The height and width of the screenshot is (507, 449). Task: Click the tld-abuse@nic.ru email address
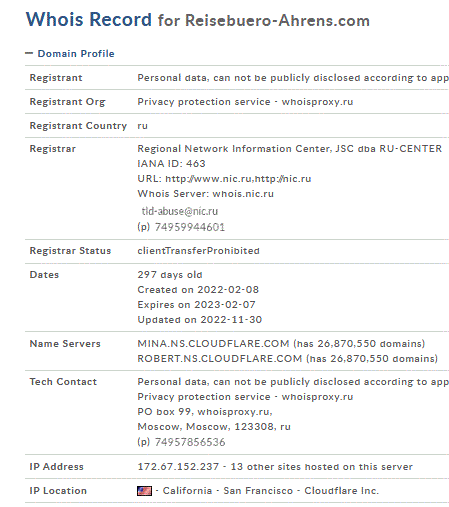[x=180, y=211]
